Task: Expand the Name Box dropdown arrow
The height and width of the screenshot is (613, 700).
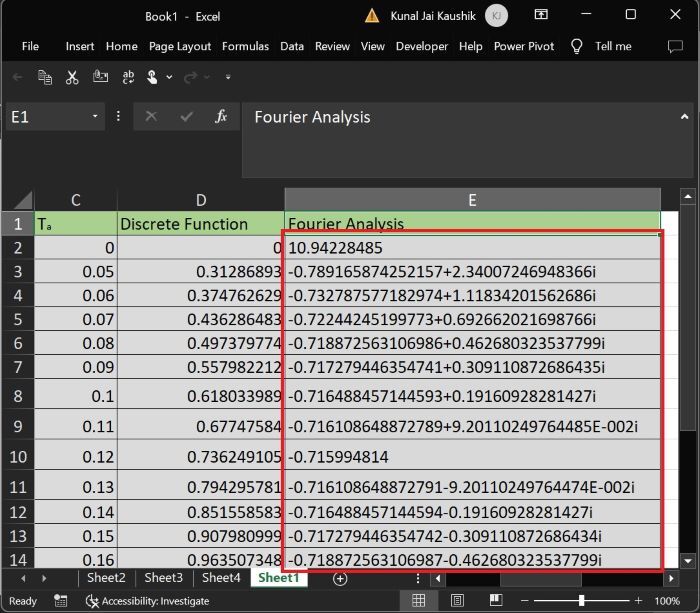Action: click(x=96, y=117)
